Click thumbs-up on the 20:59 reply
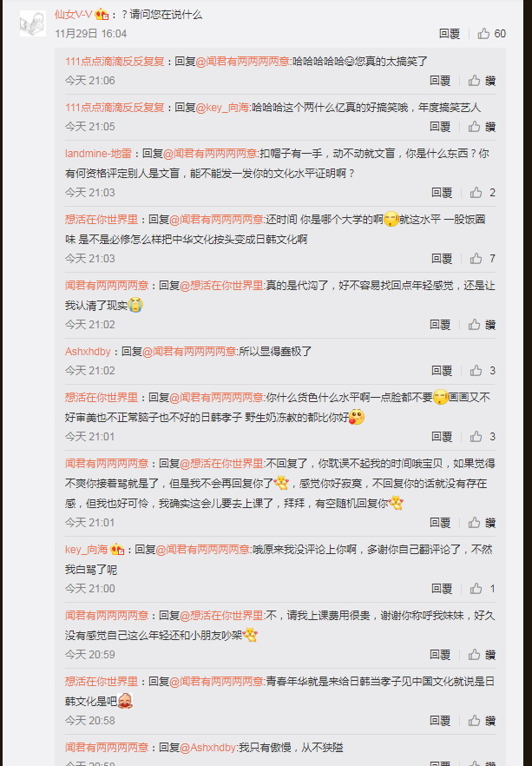 (x=475, y=654)
